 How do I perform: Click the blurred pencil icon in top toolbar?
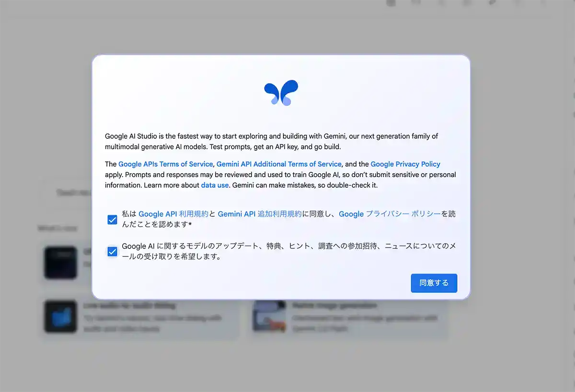tap(493, 3)
